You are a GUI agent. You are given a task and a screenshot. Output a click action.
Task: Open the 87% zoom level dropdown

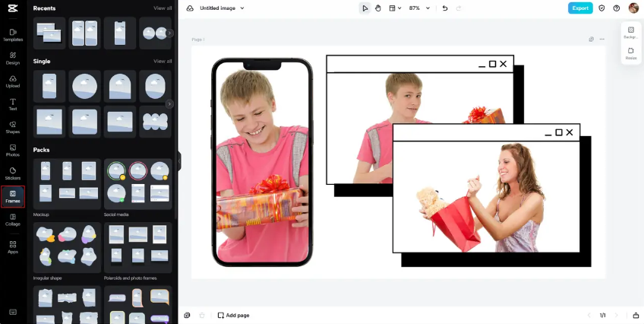(419, 8)
